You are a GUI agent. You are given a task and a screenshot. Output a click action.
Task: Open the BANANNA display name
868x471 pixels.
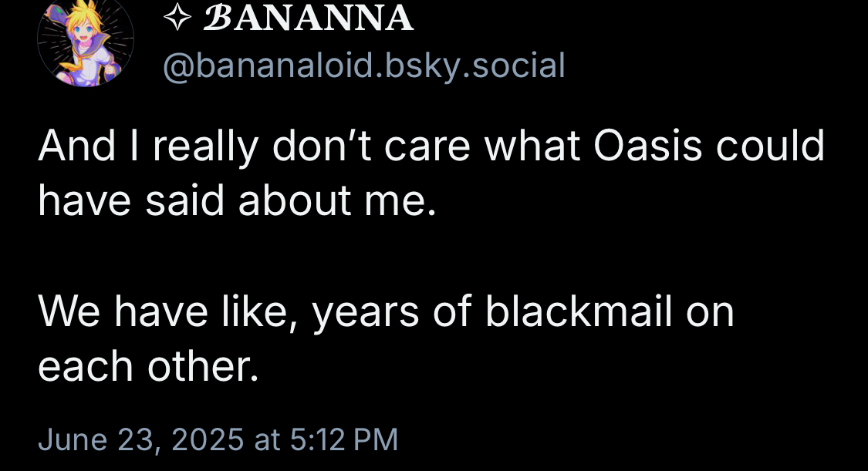[307, 19]
